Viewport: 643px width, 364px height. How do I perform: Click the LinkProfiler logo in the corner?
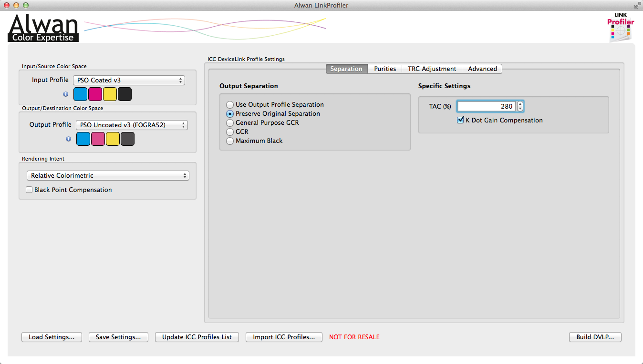click(621, 27)
